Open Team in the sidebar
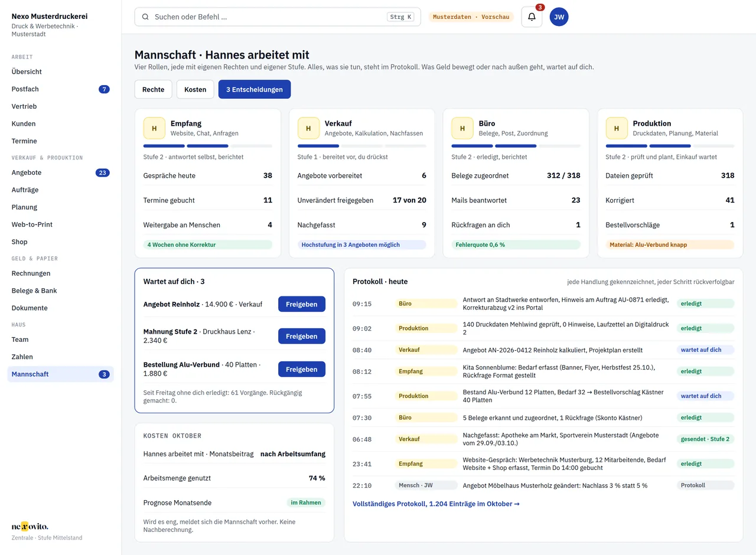Screen dimensions: 756x555 click(60, 339)
